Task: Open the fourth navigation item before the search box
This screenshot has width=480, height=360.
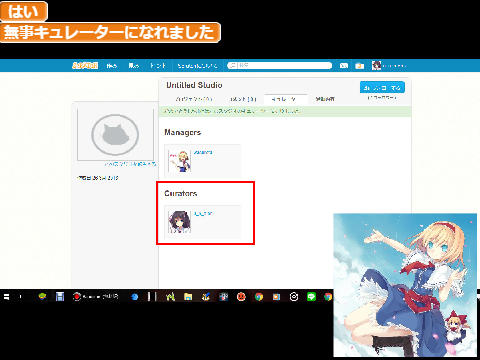Action: tap(197, 66)
